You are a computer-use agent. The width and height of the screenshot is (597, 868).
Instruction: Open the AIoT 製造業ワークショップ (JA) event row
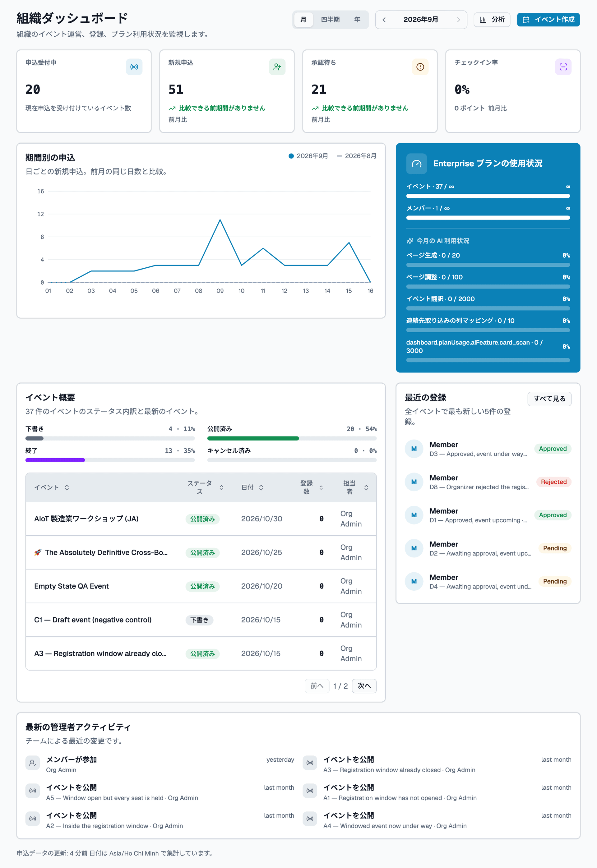click(x=201, y=519)
